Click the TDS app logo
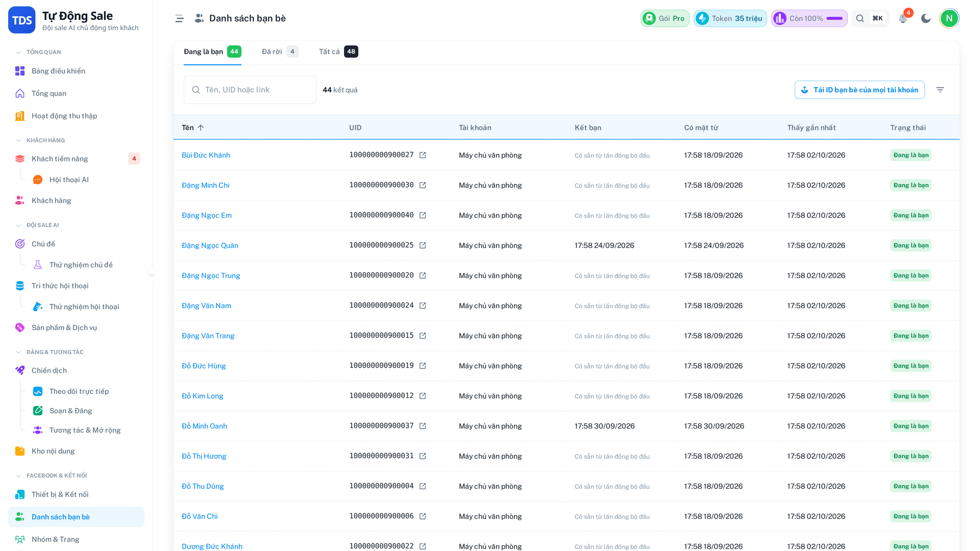 pos(22,20)
